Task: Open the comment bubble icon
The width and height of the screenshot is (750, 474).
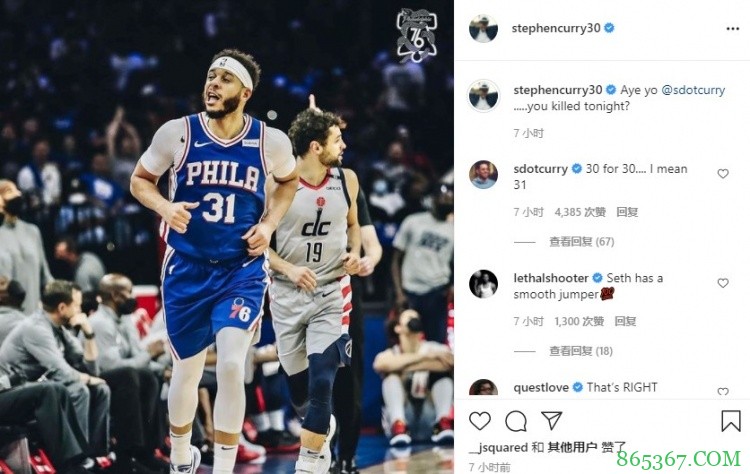Action: coord(516,421)
